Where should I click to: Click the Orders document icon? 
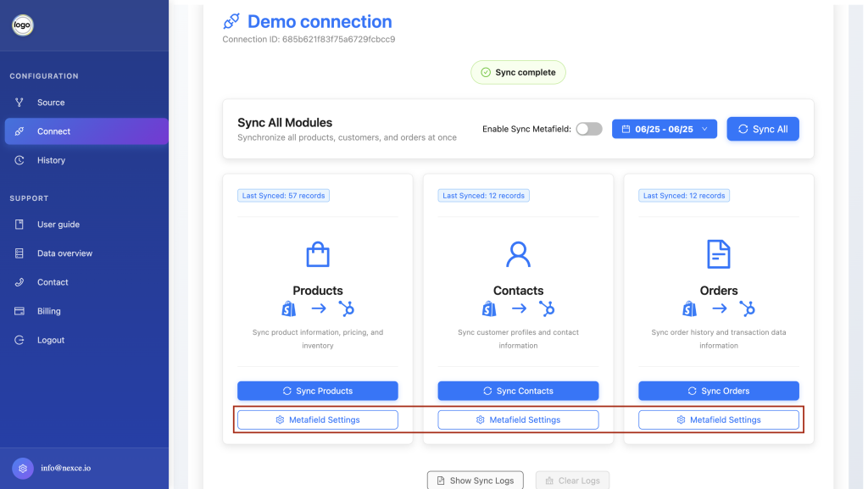pos(719,254)
